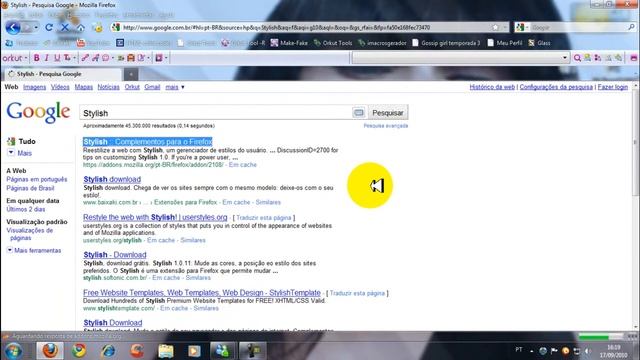Click the Windows Start orb
This screenshot has height=360, width=640.
(13, 351)
